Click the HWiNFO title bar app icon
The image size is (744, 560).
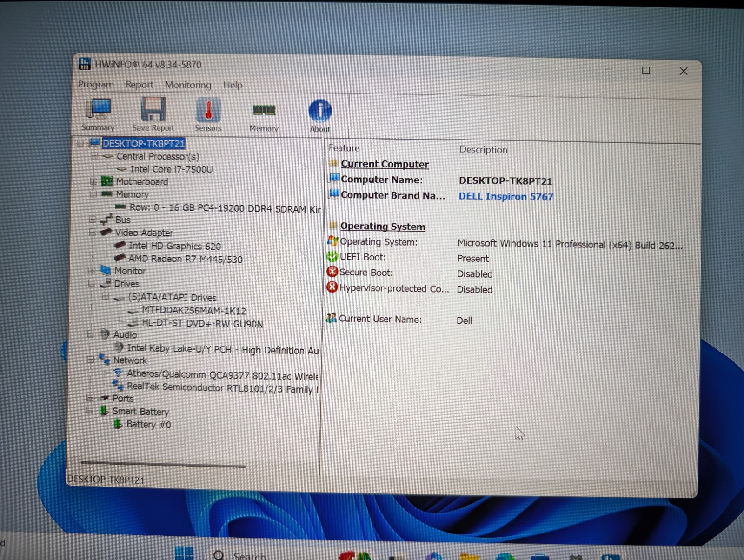85,63
